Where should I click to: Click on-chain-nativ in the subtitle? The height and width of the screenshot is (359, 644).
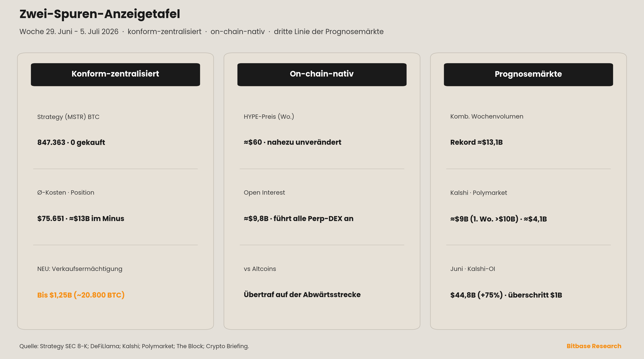pos(238,32)
